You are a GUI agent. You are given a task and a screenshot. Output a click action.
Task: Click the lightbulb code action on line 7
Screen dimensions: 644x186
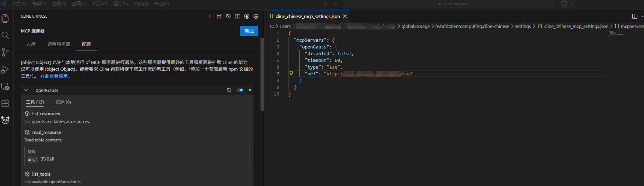point(291,74)
